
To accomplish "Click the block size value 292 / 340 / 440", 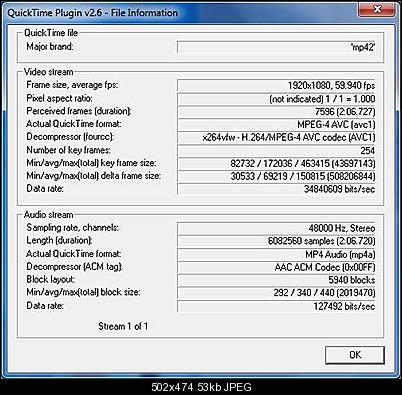I will tap(276, 293).
